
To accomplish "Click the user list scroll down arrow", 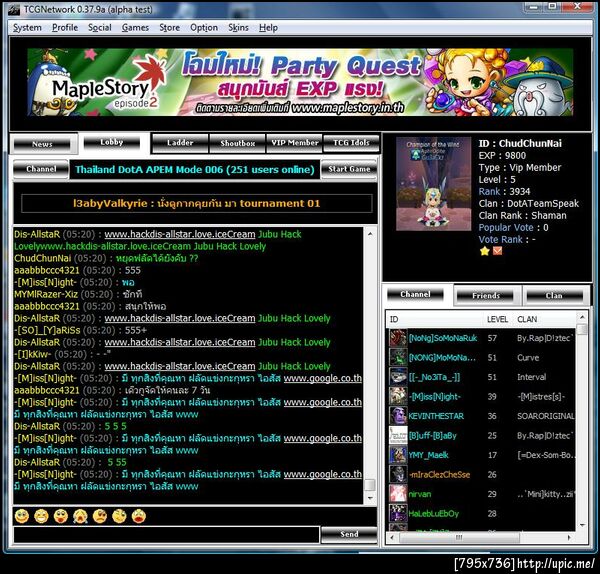I will (582, 525).
